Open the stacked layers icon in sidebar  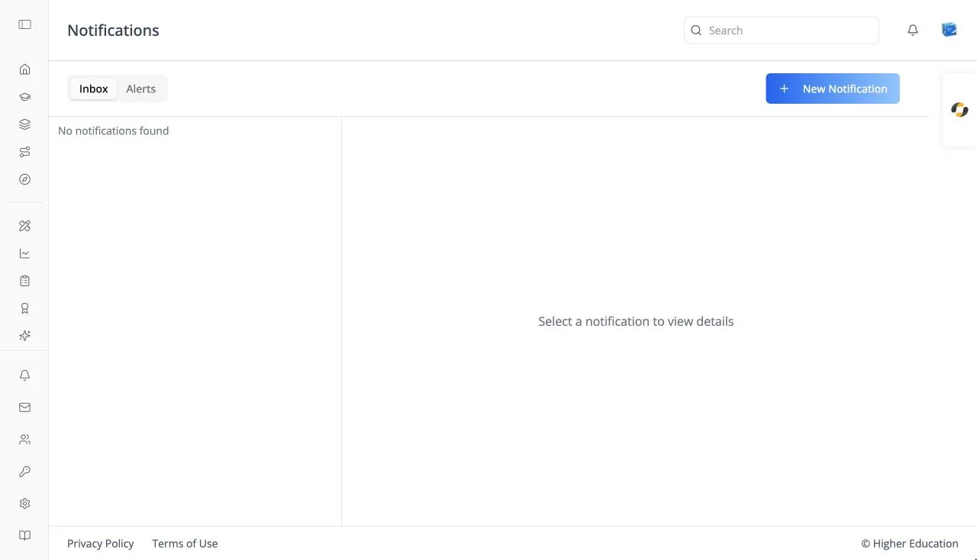(x=24, y=124)
